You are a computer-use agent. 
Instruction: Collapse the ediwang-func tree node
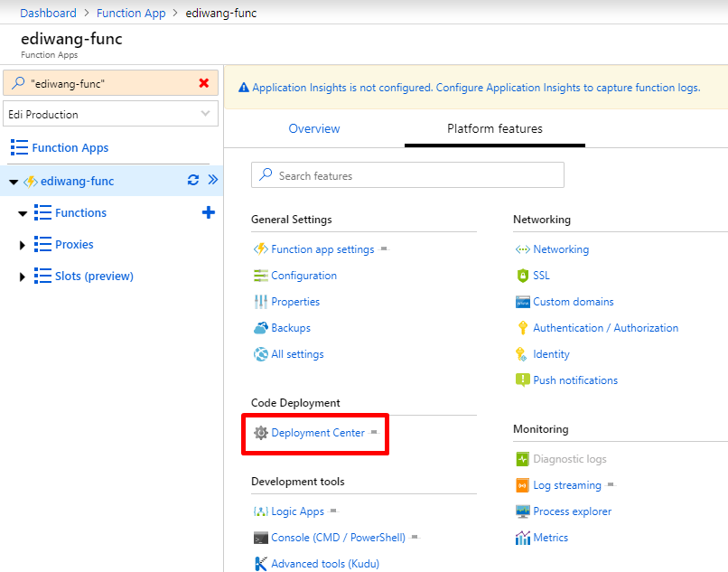[14, 182]
